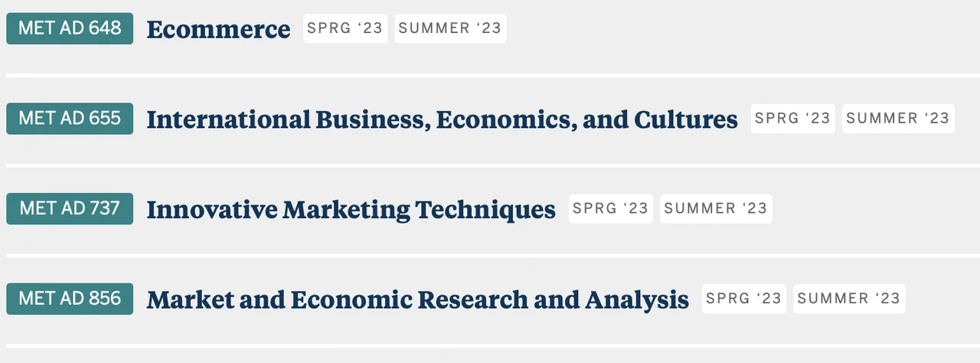Select SPRG '23 tag for Ecommerce
Viewport: 980px width, 363px height.
pyautogui.click(x=345, y=28)
